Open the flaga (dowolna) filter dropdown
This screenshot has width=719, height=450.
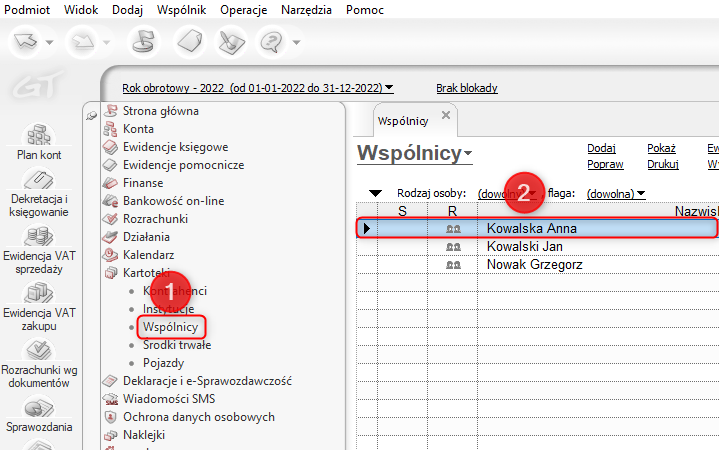pos(616,194)
